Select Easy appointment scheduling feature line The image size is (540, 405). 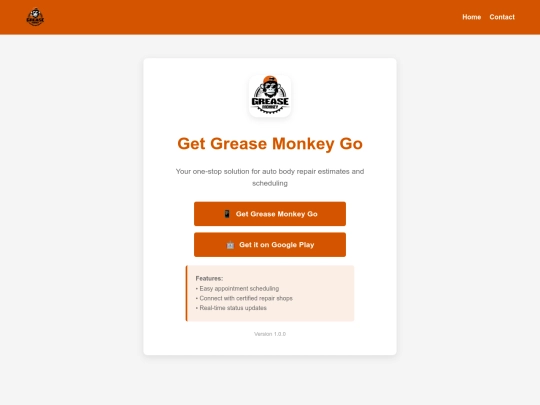(x=237, y=289)
